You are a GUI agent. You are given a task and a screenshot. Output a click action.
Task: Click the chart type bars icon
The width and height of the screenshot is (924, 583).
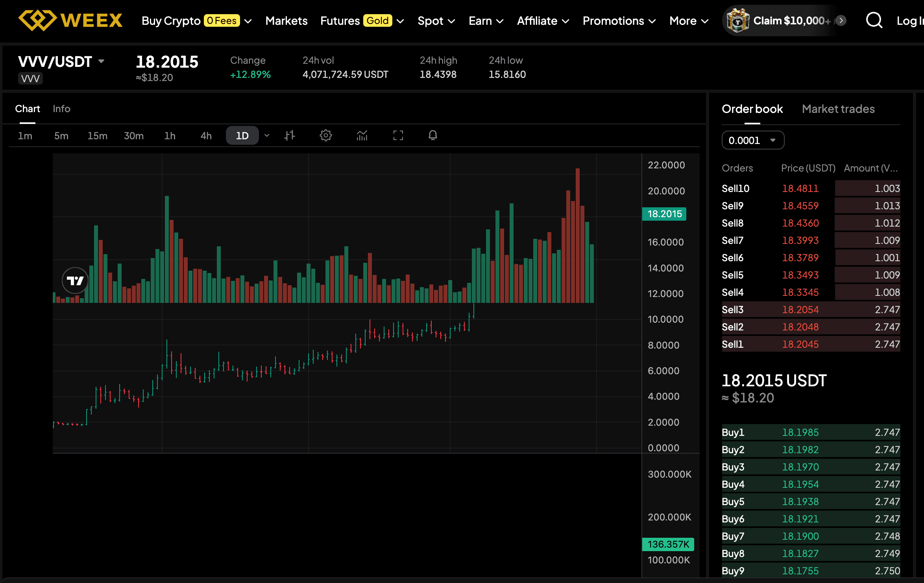(x=290, y=136)
